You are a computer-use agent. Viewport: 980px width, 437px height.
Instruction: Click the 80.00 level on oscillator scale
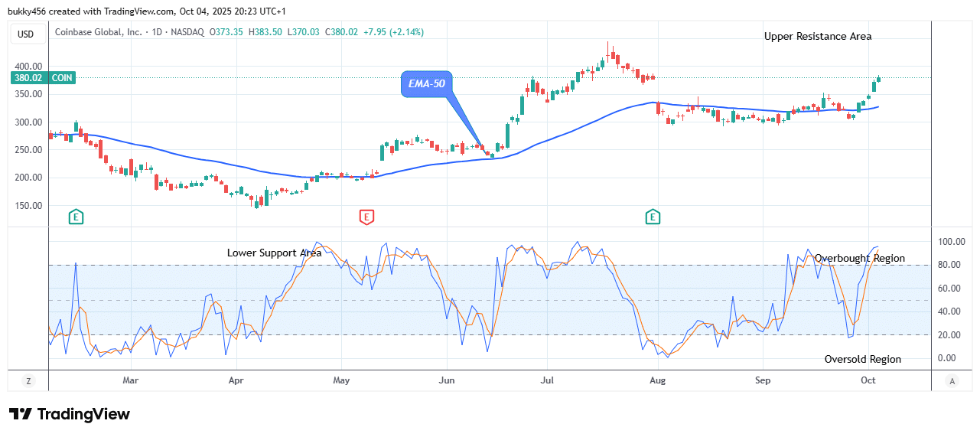point(949,266)
